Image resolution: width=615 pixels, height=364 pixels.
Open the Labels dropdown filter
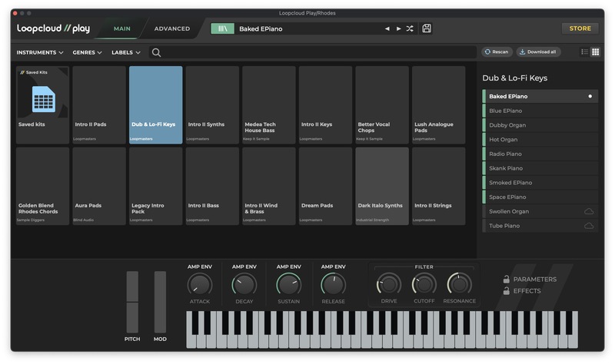click(x=126, y=52)
